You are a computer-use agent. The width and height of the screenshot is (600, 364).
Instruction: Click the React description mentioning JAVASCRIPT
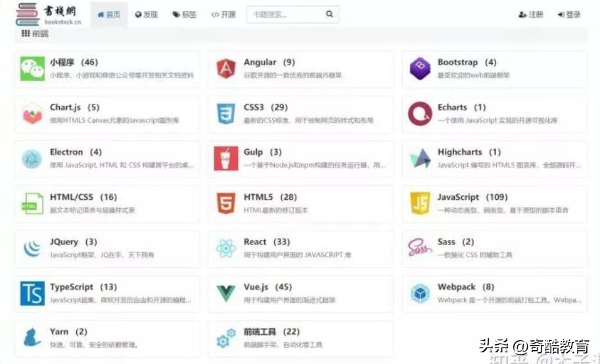point(297,255)
